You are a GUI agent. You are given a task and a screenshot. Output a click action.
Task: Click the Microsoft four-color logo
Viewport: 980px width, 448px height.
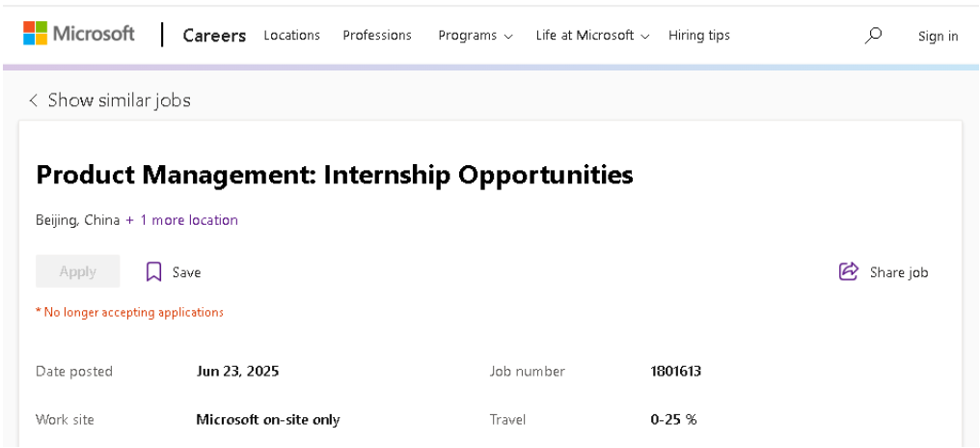35,33
